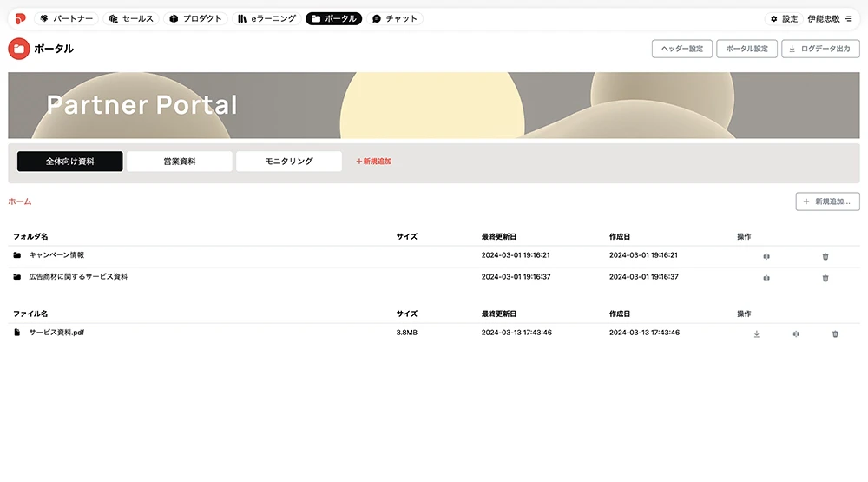Viewport: 868px width, 482px height.
Task: Click the フォルダ名 column header
Action: [30, 236]
